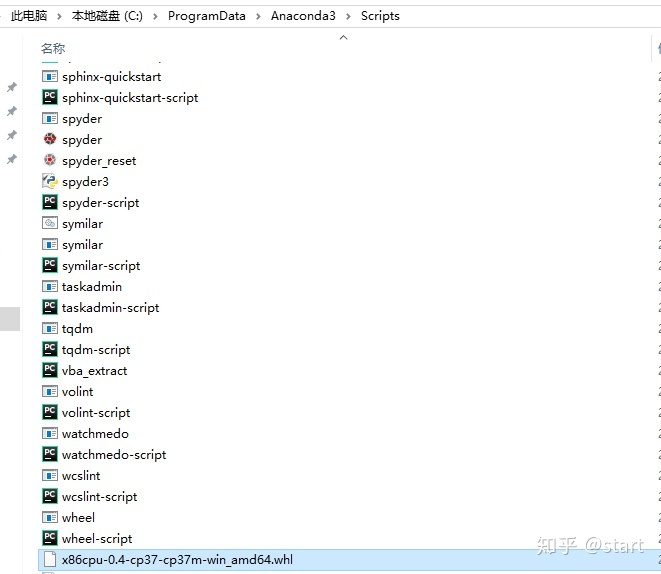Image resolution: width=661 pixels, height=574 pixels.
Task: Click the x86cpu whl blank file icon
Action: [x=50, y=559]
